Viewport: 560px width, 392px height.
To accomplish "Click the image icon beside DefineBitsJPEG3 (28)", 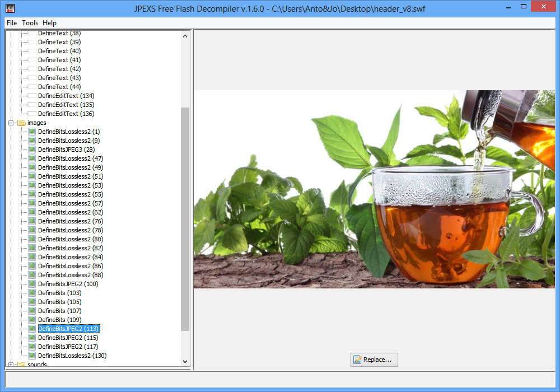I will tap(32, 150).
